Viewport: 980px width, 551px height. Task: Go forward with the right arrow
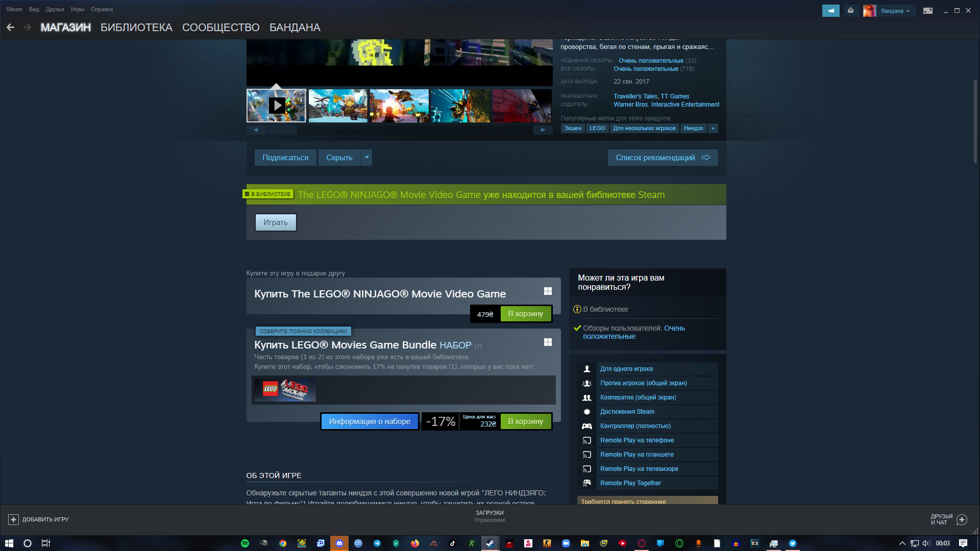click(28, 28)
